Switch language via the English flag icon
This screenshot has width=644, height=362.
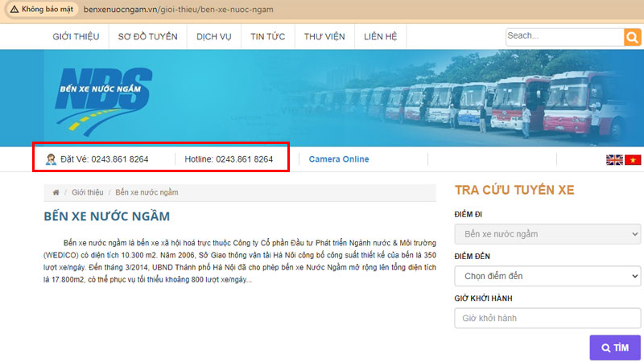[x=614, y=160]
